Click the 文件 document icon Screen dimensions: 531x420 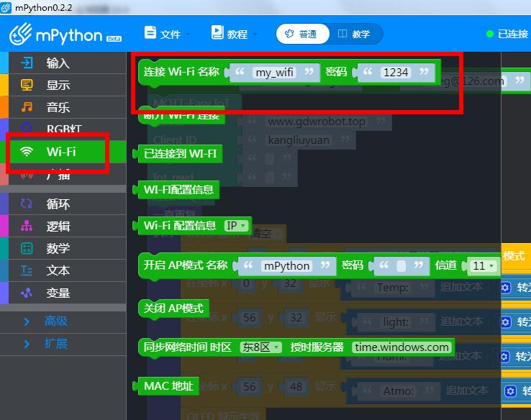(150, 33)
